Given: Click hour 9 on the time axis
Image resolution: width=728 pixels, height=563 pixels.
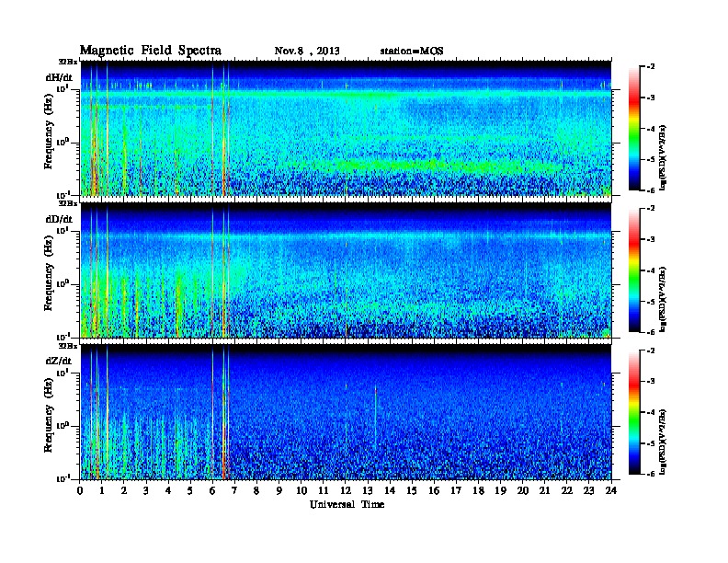Looking at the screenshot, I should (x=279, y=490).
